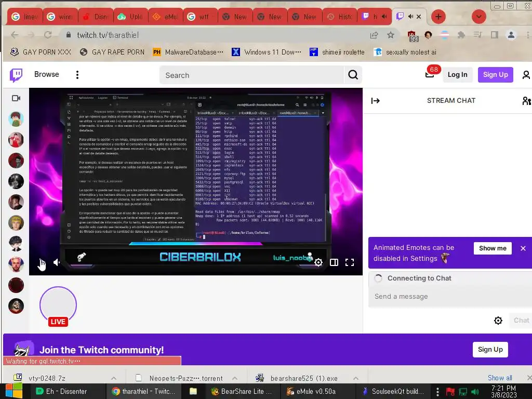Open the Browse page
The height and width of the screenshot is (399, 532).
point(46,74)
